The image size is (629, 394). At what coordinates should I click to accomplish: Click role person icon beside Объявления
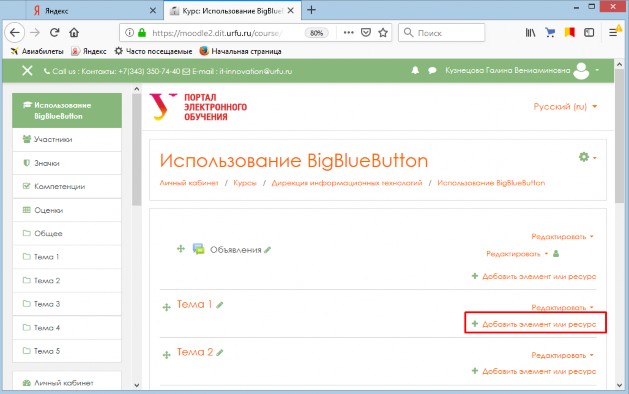tap(556, 254)
